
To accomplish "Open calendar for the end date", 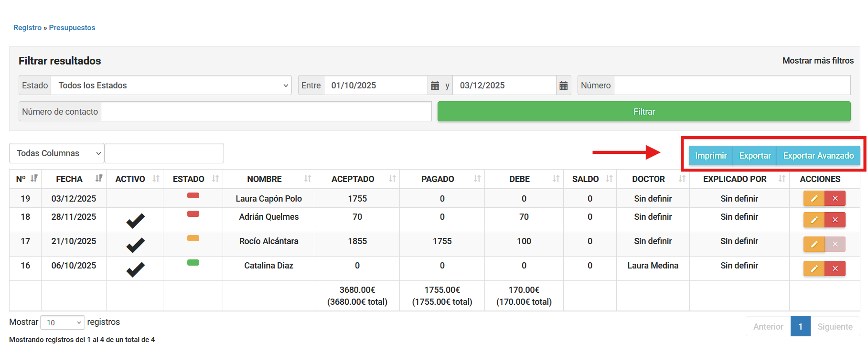I will (x=564, y=86).
